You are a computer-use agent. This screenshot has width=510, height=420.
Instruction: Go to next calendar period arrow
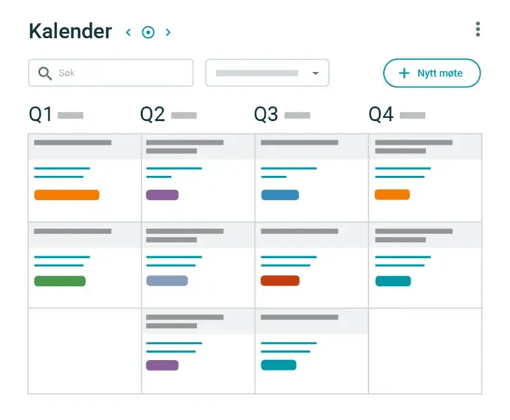point(168,32)
